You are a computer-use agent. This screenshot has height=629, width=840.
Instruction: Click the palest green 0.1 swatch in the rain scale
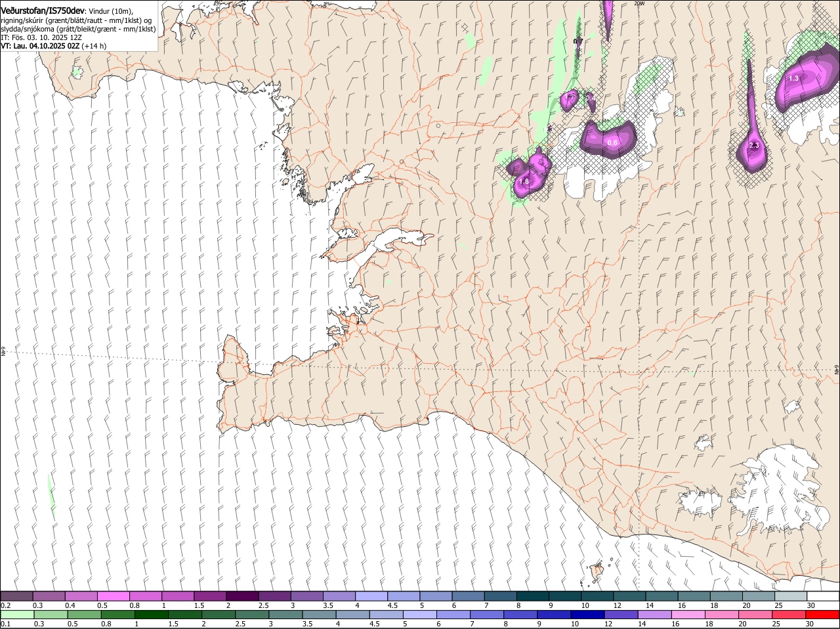click(x=17, y=615)
